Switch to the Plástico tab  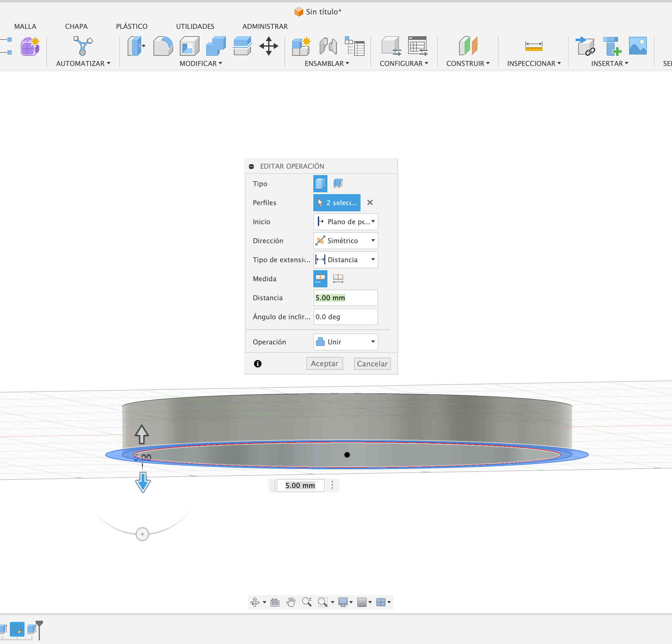132,26
